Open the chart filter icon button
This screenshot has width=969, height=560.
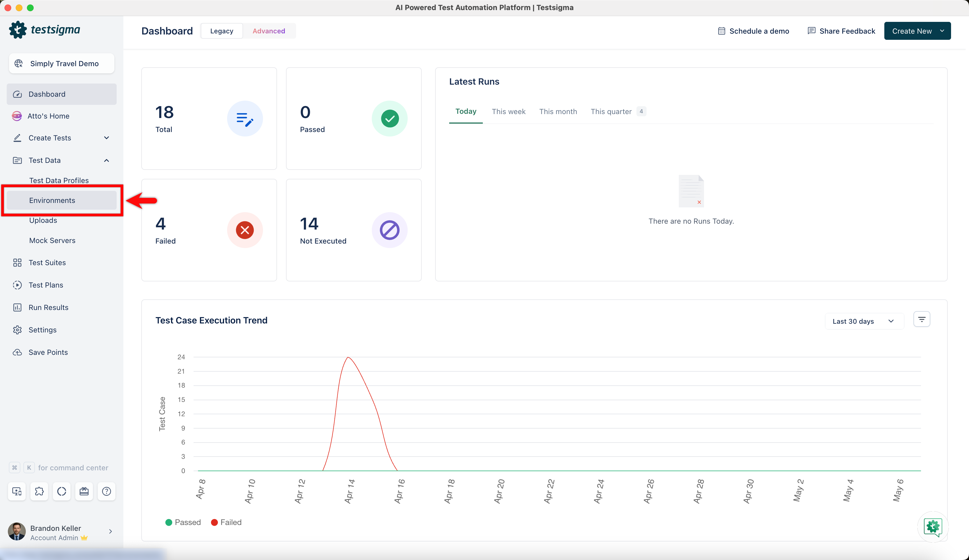click(x=922, y=319)
